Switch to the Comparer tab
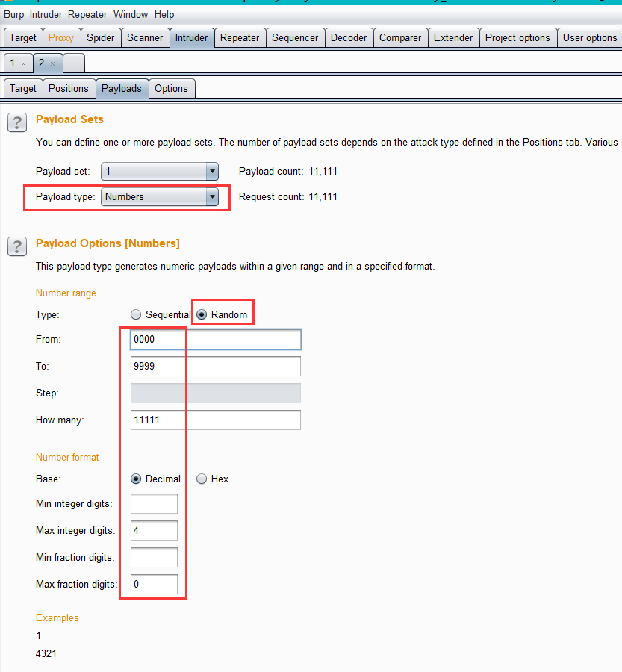The height and width of the screenshot is (672, 622). 400,38
